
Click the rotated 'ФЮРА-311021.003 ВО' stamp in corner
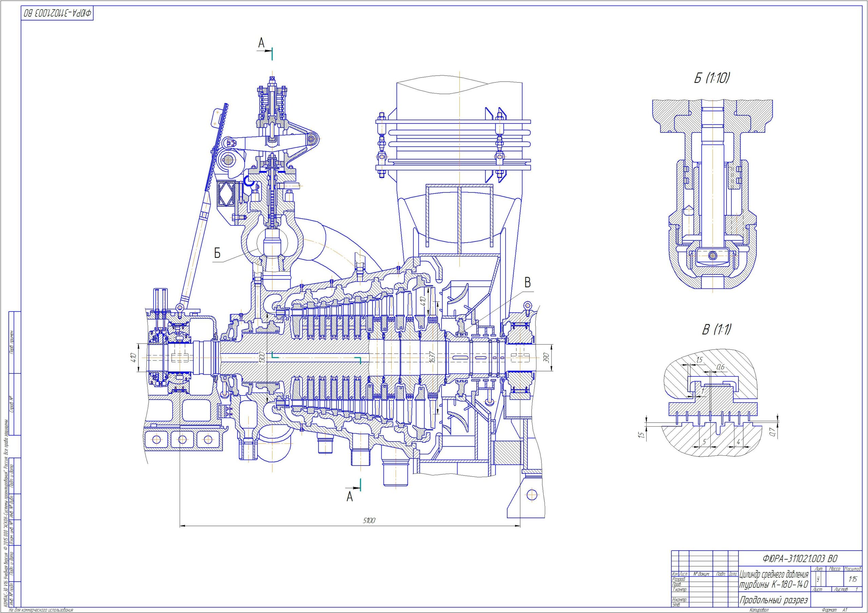[58, 13]
